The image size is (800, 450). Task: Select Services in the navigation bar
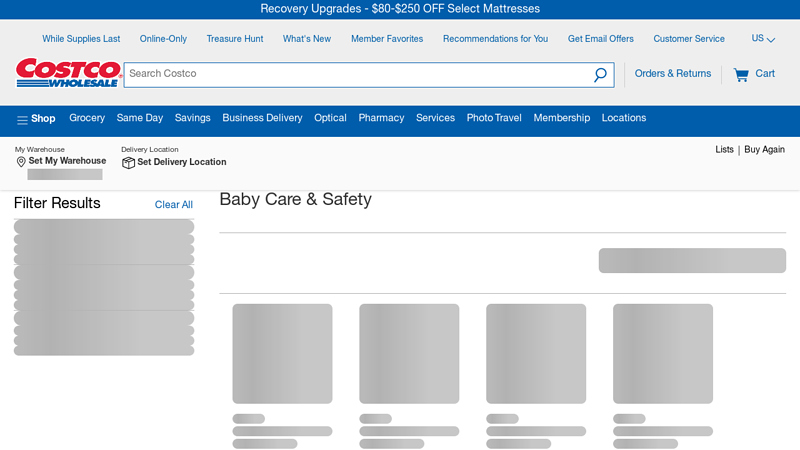coord(435,118)
